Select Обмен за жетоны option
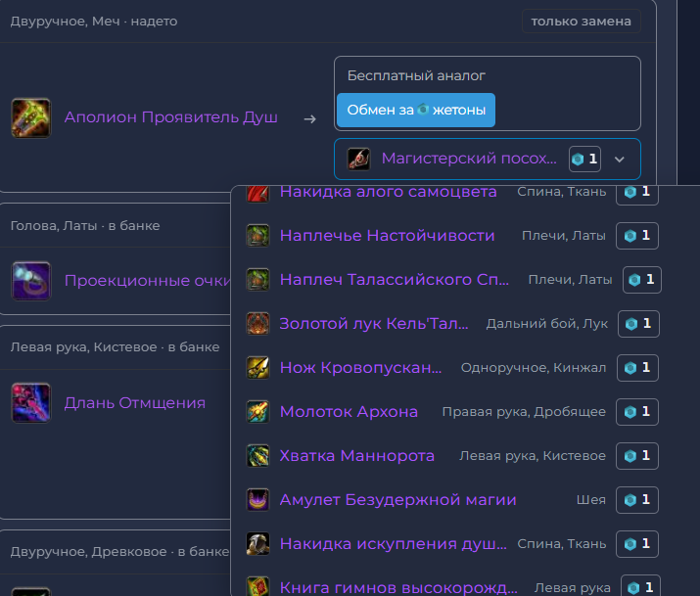 tap(416, 111)
